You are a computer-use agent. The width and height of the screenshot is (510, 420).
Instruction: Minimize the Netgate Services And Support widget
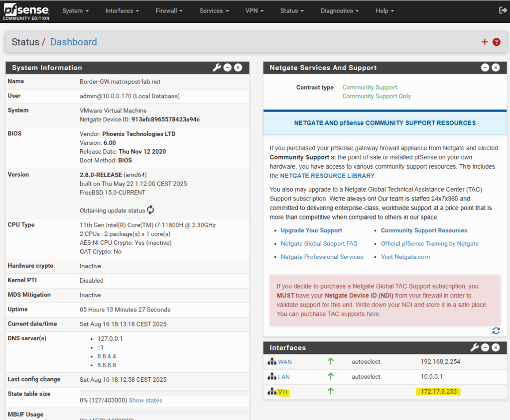(485, 67)
